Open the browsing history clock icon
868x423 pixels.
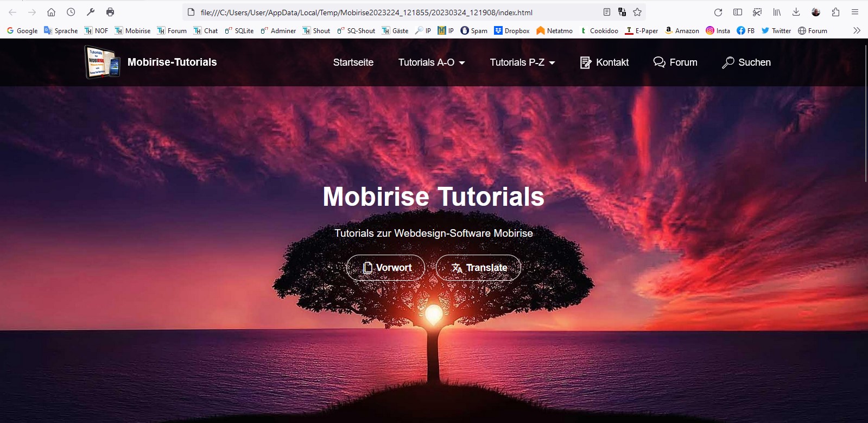[x=71, y=12]
